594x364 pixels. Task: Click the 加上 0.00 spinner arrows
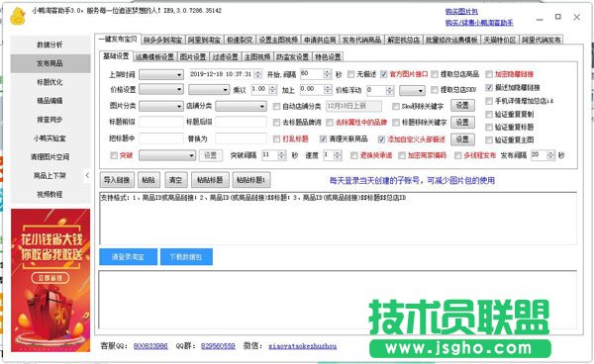coord(328,90)
